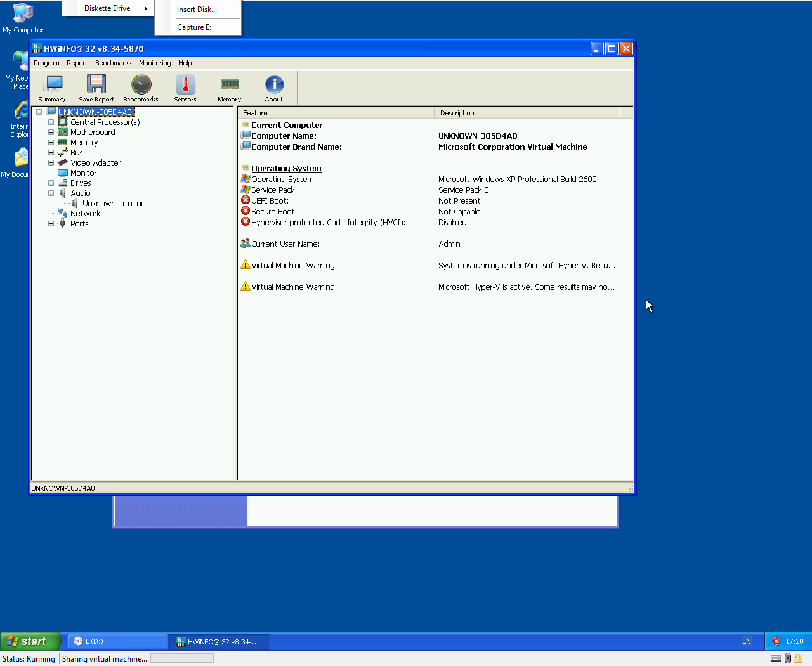Viewport: 812px width, 666px height.
Task: Click the Service Pack: feature row
Action: [x=436, y=190]
